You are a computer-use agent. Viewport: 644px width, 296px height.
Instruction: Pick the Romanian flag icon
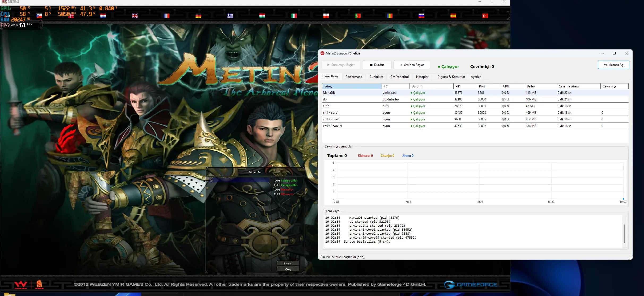(x=390, y=16)
